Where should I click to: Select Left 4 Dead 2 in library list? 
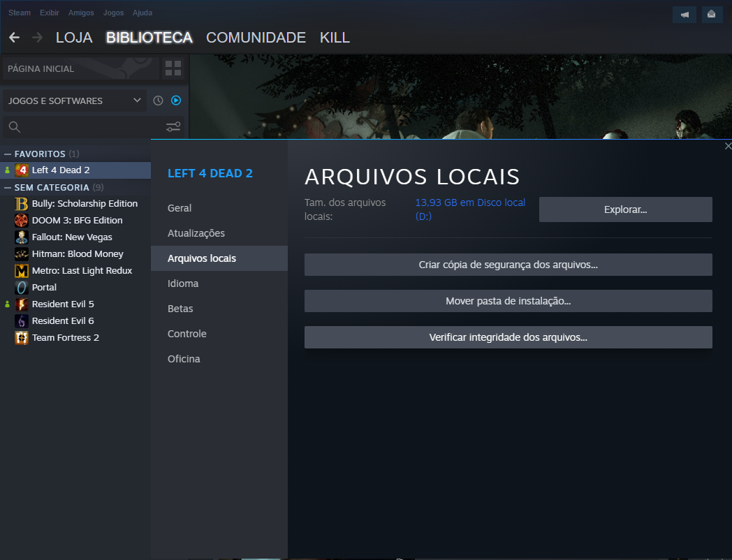[x=75, y=170]
